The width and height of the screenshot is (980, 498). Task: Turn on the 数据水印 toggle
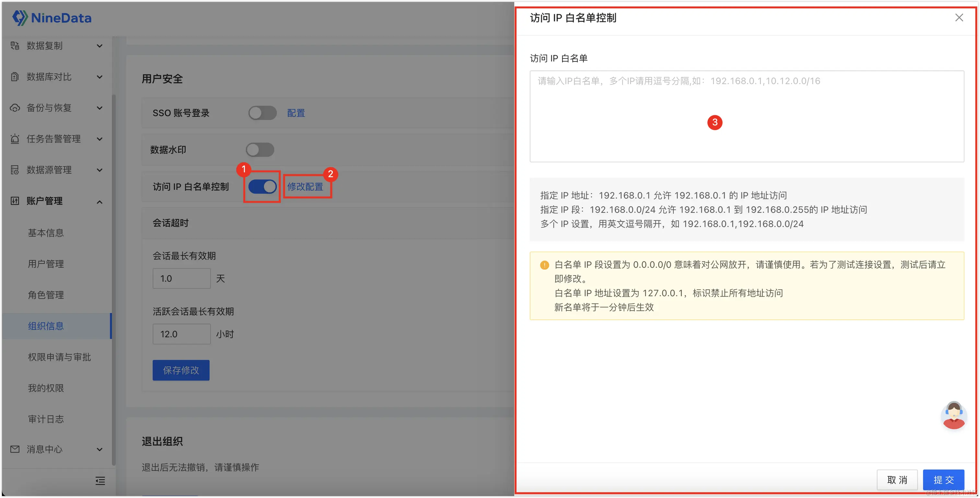pyautogui.click(x=260, y=149)
